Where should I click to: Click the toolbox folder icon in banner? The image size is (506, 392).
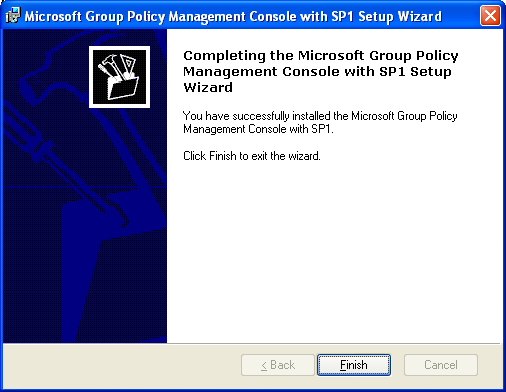coord(119,77)
